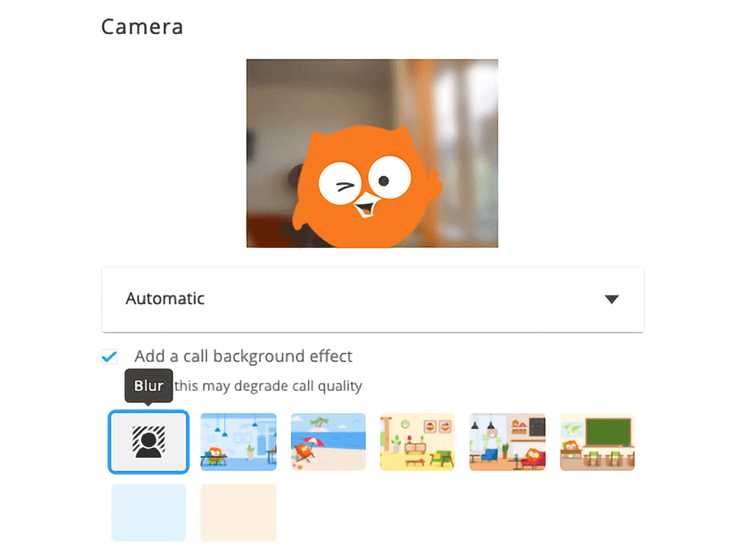Click the red beach umbrella in thumbnail
The width and height of the screenshot is (746, 560).
coord(313,442)
